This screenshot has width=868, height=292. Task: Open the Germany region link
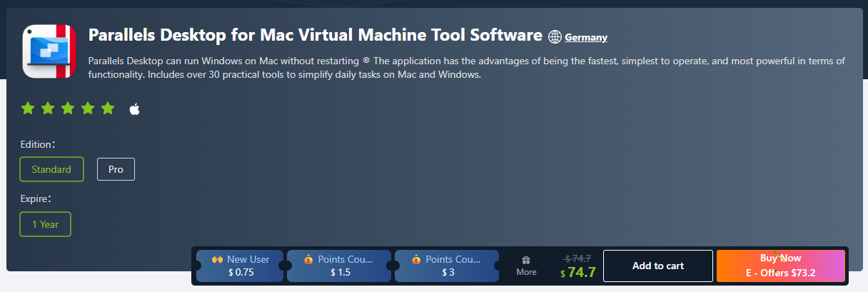pyautogui.click(x=586, y=37)
